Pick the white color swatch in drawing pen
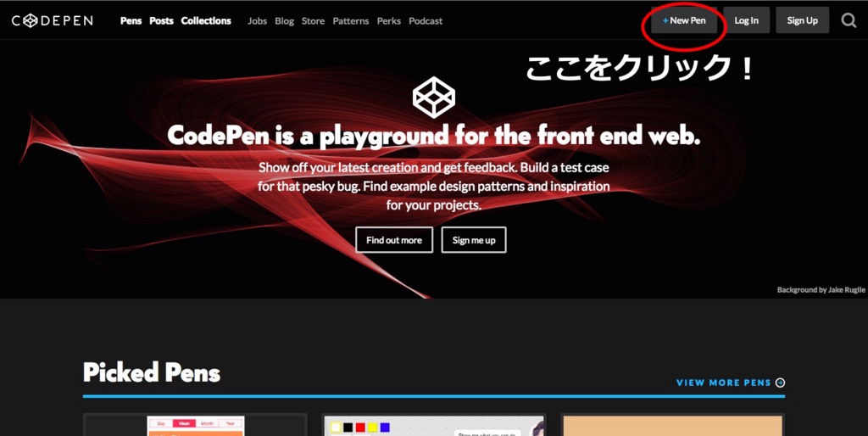Viewport: 868px width, 436px height. coord(336,428)
